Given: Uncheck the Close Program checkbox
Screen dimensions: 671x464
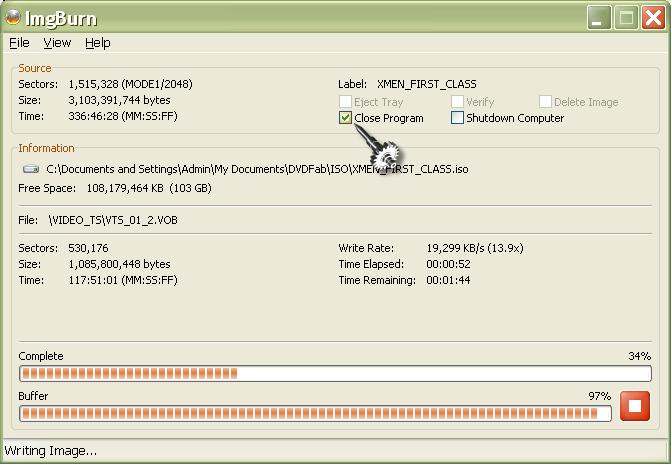Looking at the screenshot, I should 345,118.
